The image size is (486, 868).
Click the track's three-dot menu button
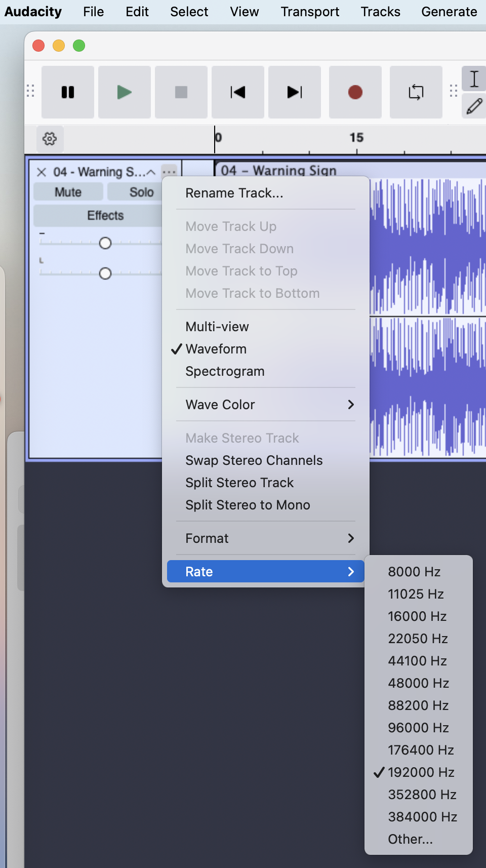click(170, 172)
